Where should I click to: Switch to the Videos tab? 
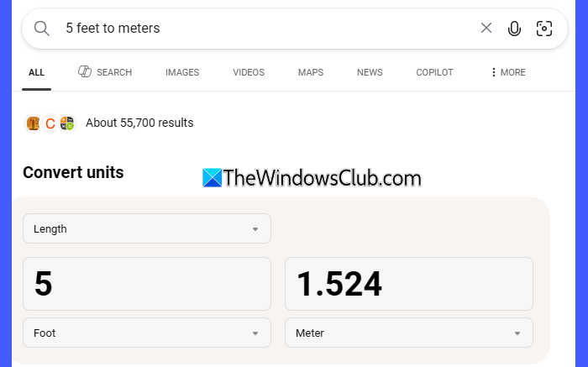pyautogui.click(x=249, y=72)
